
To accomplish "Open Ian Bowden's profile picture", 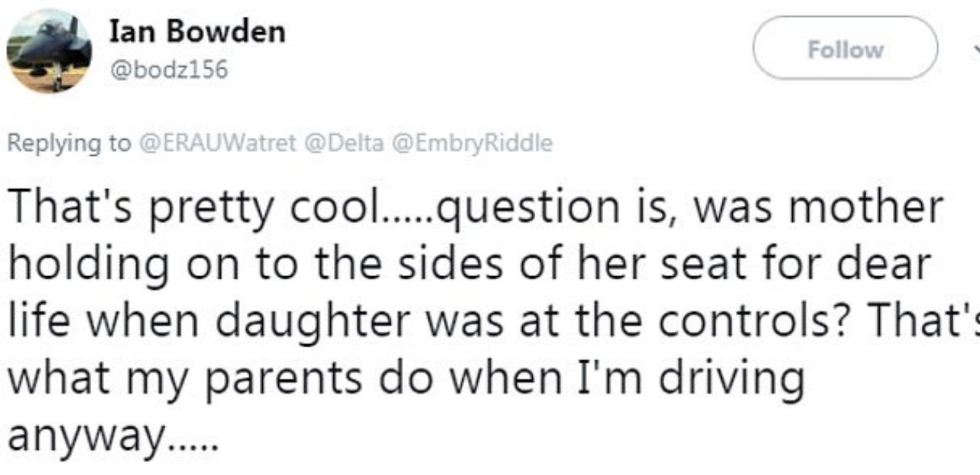I will click(49, 51).
